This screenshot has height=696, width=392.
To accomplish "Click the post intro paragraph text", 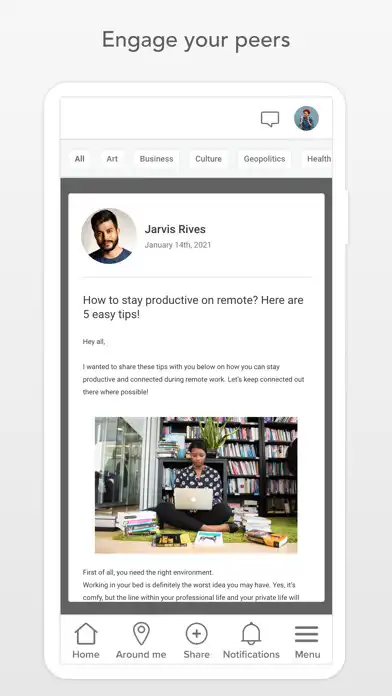I will click(x=194, y=380).
